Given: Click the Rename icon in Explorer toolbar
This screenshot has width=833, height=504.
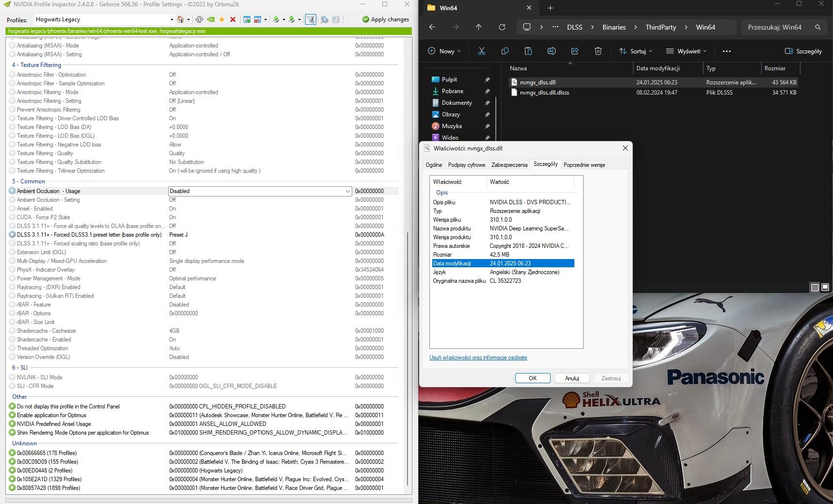Looking at the screenshot, I should [x=551, y=51].
